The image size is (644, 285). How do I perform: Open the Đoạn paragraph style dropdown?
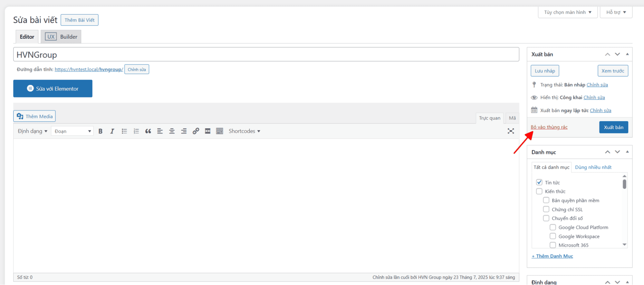pyautogui.click(x=72, y=131)
